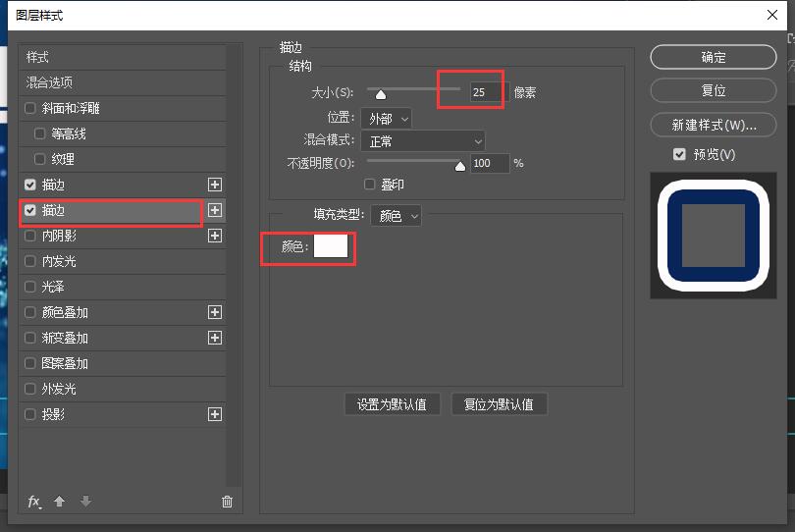The width and height of the screenshot is (795, 532).
Task: Uncheck the highlighted second 描边 checkbox
Action: pyautogui.click(x=30, y=210)
